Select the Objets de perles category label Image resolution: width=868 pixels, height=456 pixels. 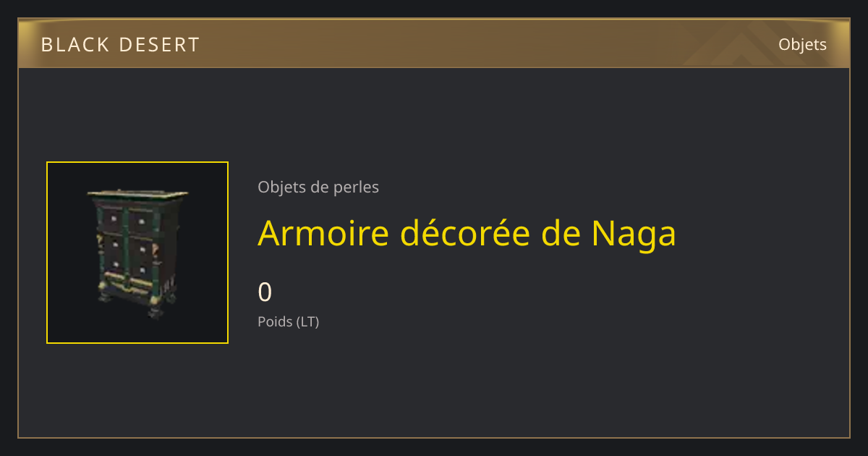[318, 187]
